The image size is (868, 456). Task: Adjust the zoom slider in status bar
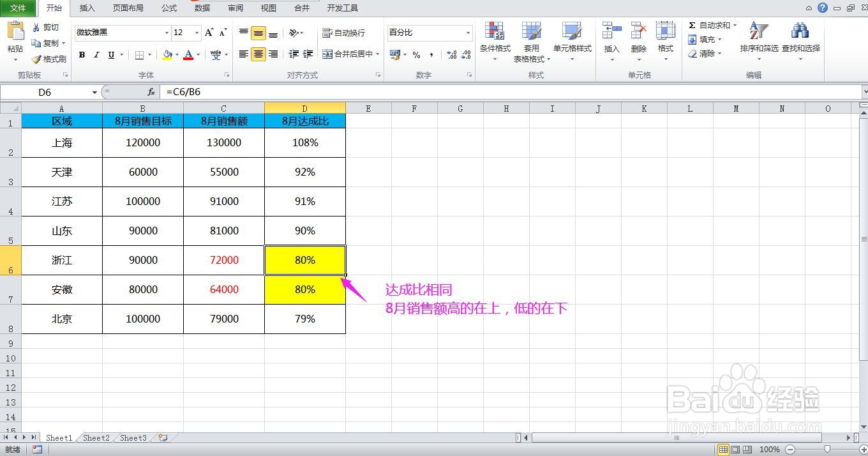(827, 450)
